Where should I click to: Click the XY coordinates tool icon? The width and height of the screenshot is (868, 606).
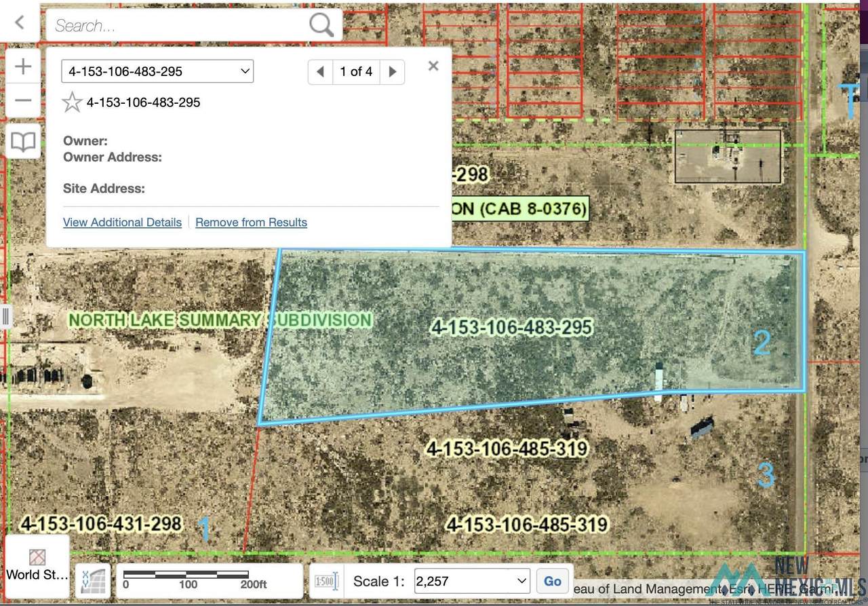coord(92,582)
